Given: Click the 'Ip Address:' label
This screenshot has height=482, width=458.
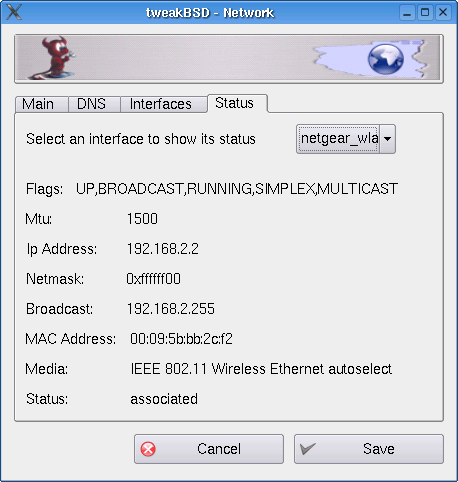Looking at the screenshot, I should tap(62, 249).
